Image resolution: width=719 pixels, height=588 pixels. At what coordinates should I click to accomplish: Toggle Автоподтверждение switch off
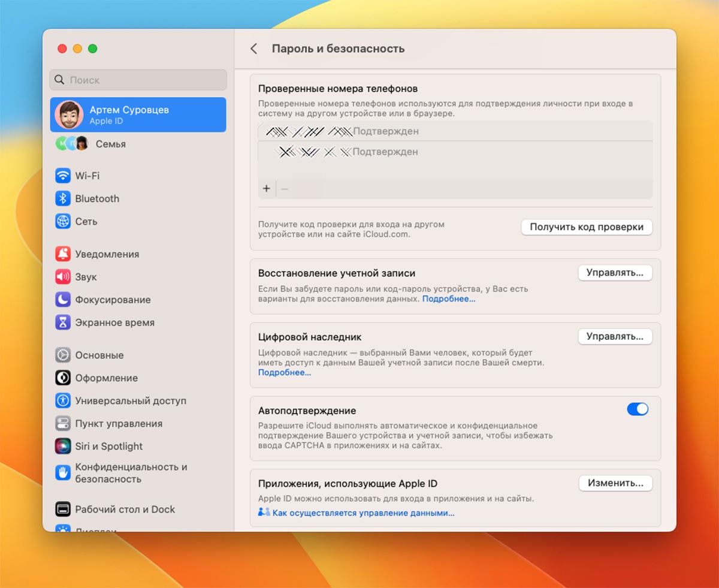(638, 409)
